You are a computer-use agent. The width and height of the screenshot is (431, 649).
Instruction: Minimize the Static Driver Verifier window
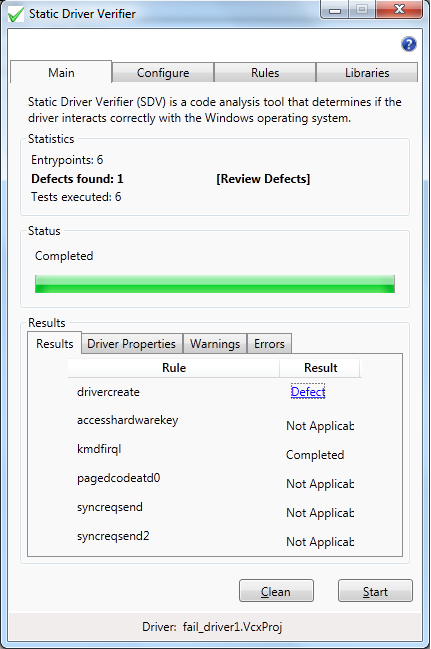click(335, 10)
